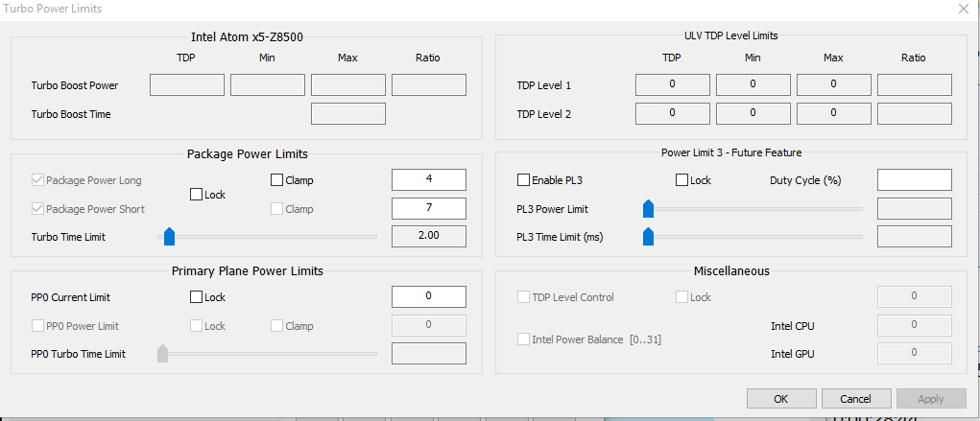Click the TDP Level 2 Ratio field
Screen dimensions: 980x421
915,114
